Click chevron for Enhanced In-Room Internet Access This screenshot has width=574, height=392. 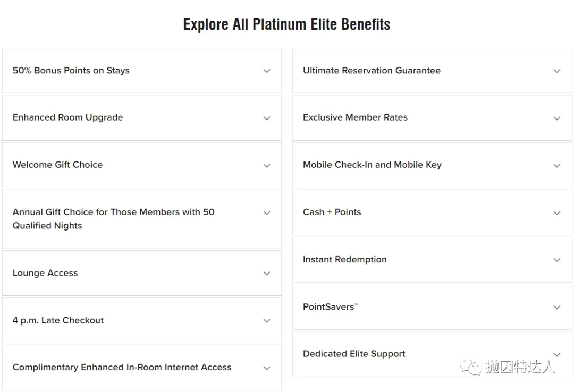point(267,368)
